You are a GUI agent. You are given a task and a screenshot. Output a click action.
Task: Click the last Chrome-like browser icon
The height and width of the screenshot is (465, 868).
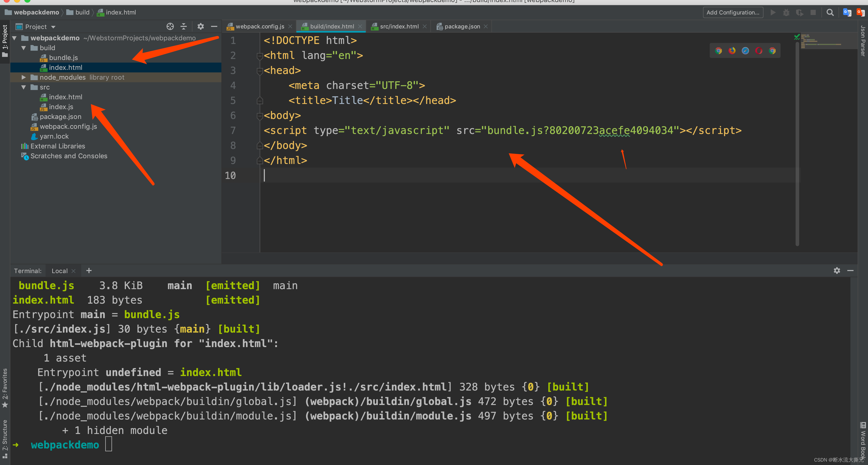tap(772, 50)
